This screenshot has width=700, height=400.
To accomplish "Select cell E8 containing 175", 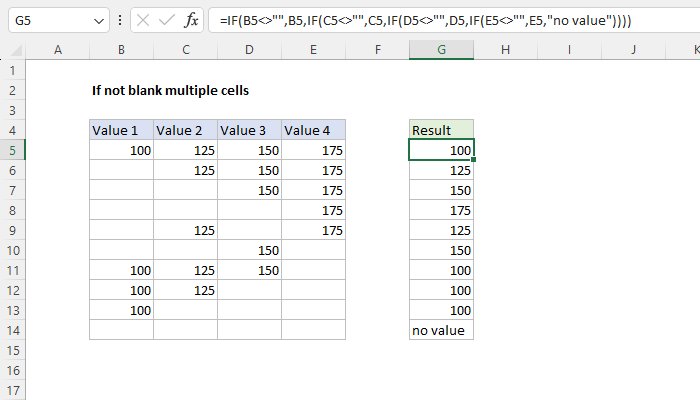I will [x=313, y=210].
